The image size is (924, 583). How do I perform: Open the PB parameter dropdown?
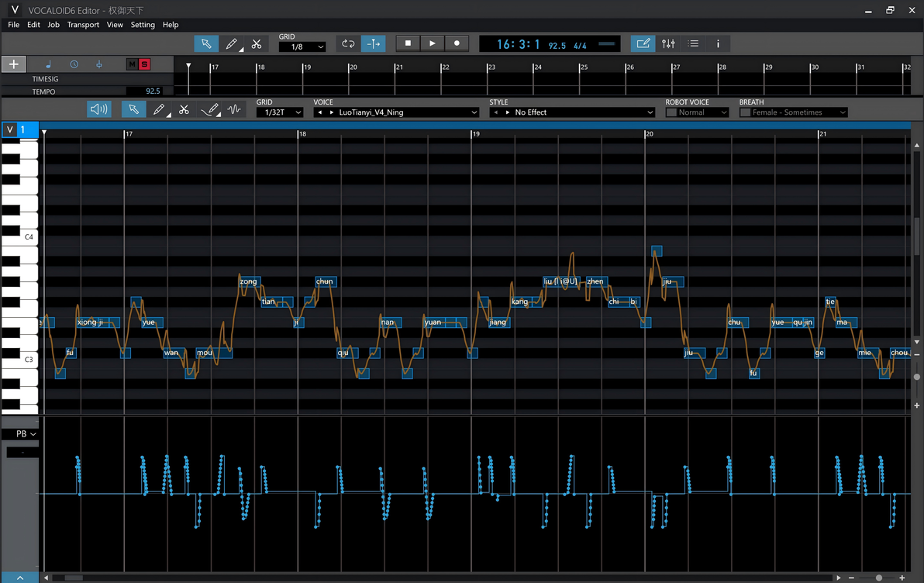point(26,434)
